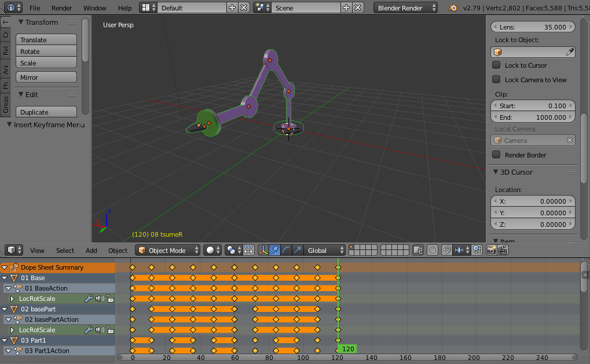Expand LocRotScale group under 02 basePartAction
The image size is (590, 364).
[x=12, y=330]
